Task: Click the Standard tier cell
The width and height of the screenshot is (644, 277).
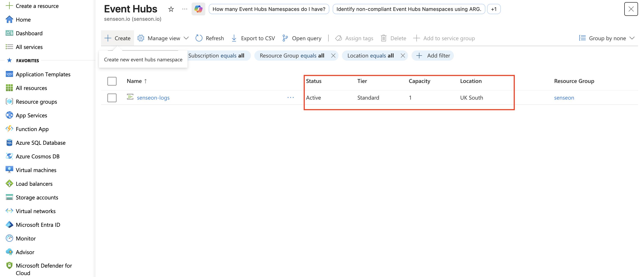Action: point(368,98)
